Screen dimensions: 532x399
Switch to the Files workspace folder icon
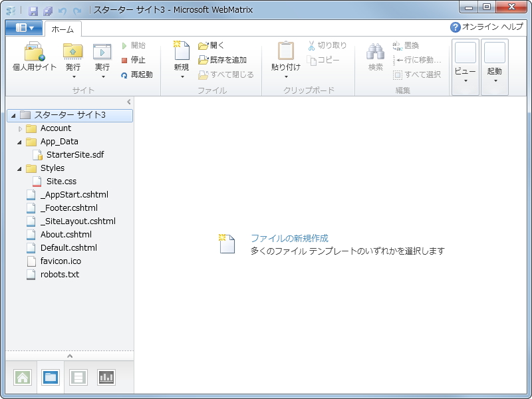[x=51, y=377]
